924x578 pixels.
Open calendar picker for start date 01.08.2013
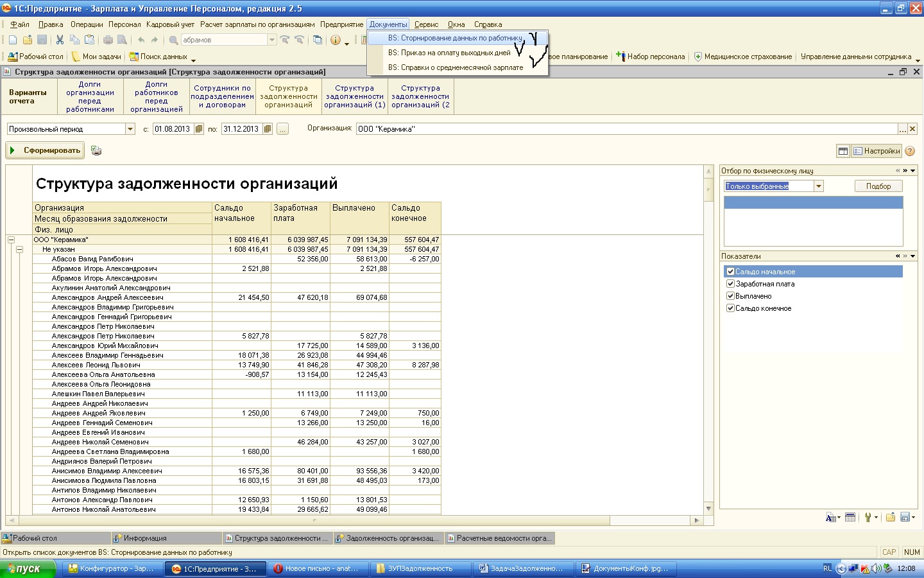tap(199, 129)
